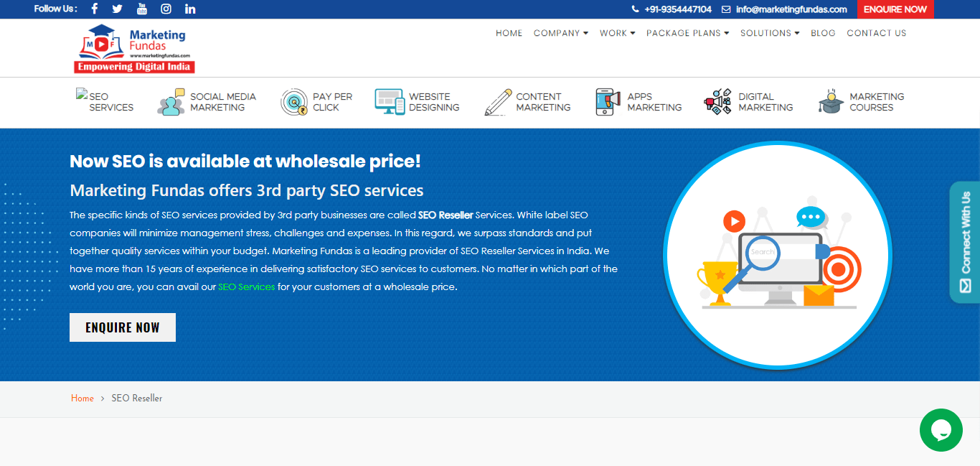Image resolution: width=980 pixels, height=466 pixels.
Task: Expand the Solutions dropdown menu
Action: click(770, 33)
